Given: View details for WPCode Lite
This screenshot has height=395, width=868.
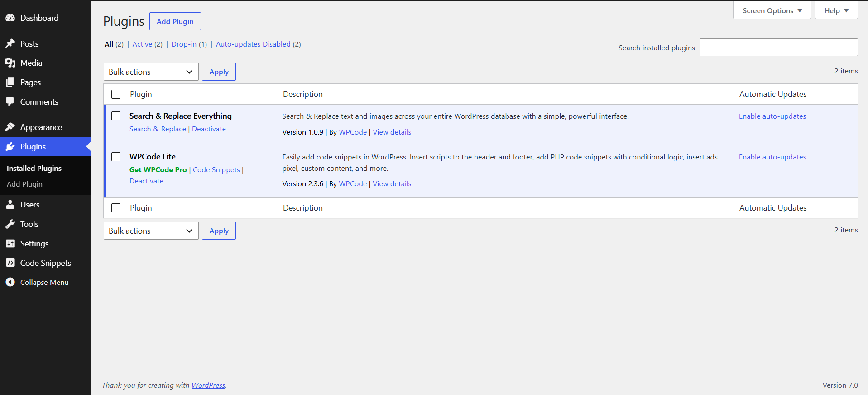Looking at the screenshot, I should [x=392, y=183].
